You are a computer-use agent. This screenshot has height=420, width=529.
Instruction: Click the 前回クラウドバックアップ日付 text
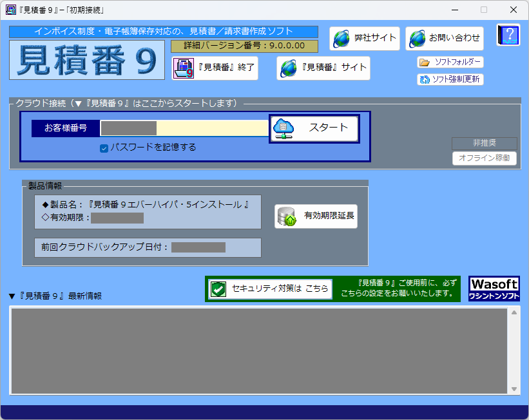(x=104, y=247)
